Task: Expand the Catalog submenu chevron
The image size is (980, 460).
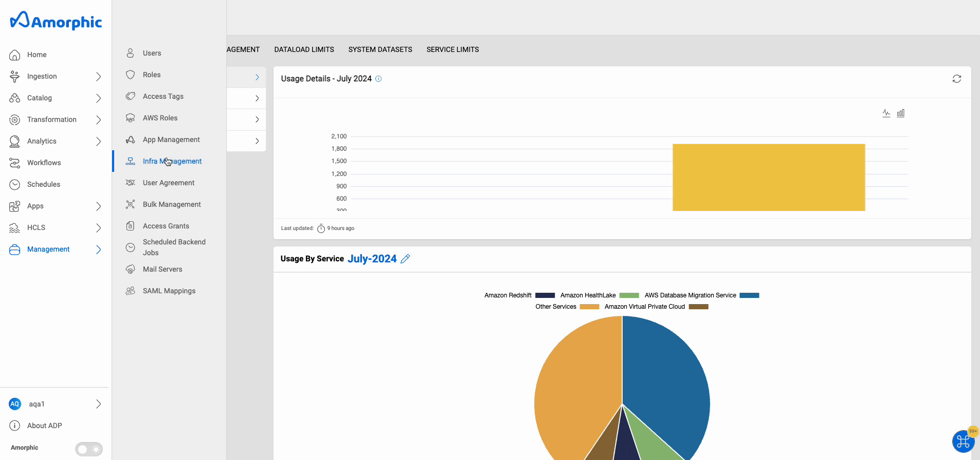Action: click(x=98, y=98)
